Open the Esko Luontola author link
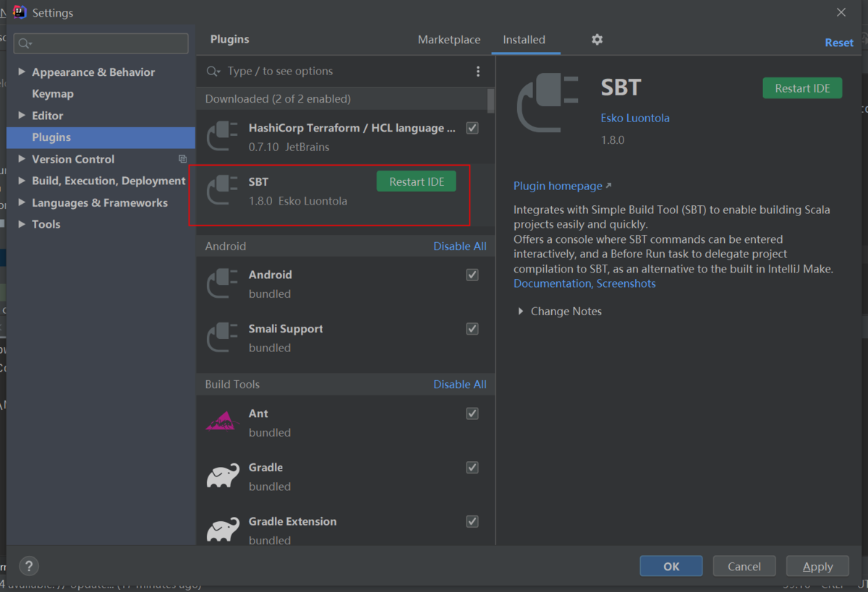 (x=635, y=118)
